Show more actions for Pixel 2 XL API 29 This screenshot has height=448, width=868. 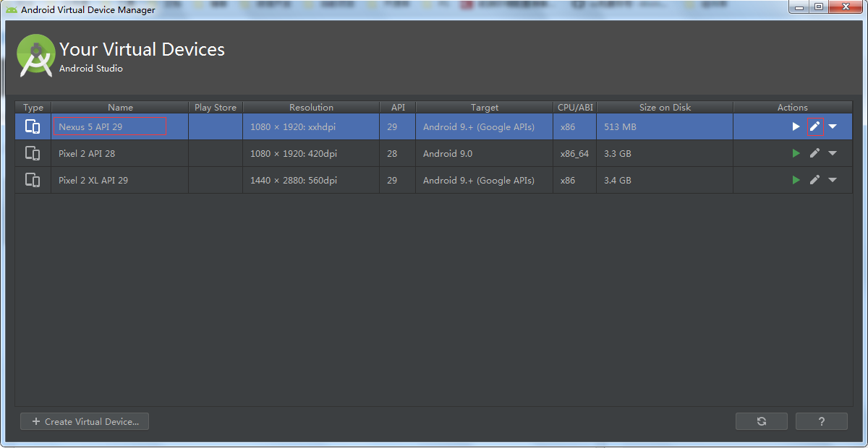click(833, 180)
